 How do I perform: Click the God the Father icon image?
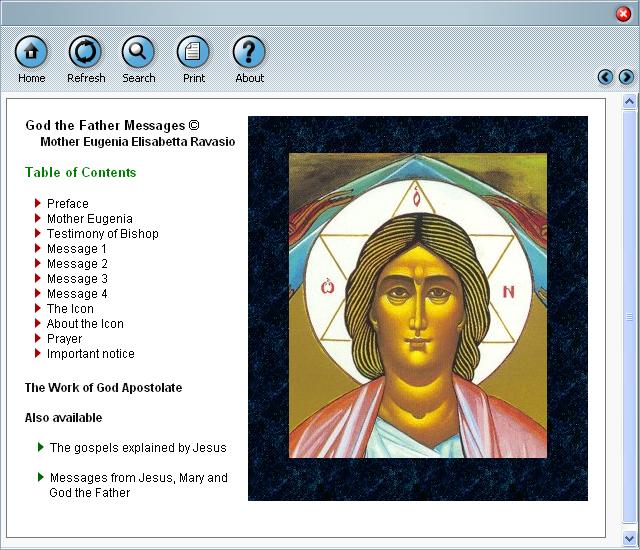418,308
